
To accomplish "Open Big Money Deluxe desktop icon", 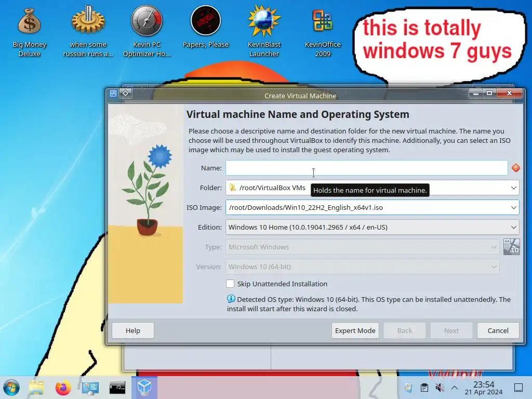I will click(29, 32).
